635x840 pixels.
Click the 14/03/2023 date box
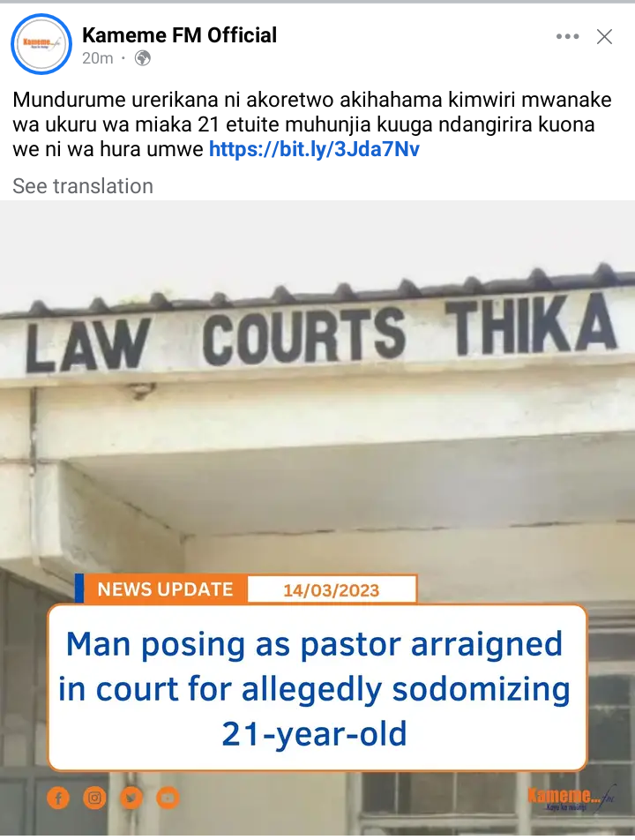click(x=332, y=589)
